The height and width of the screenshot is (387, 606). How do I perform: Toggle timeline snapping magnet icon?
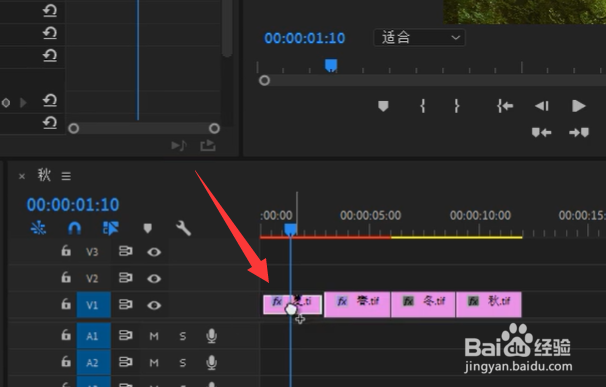tap(74, 228)
